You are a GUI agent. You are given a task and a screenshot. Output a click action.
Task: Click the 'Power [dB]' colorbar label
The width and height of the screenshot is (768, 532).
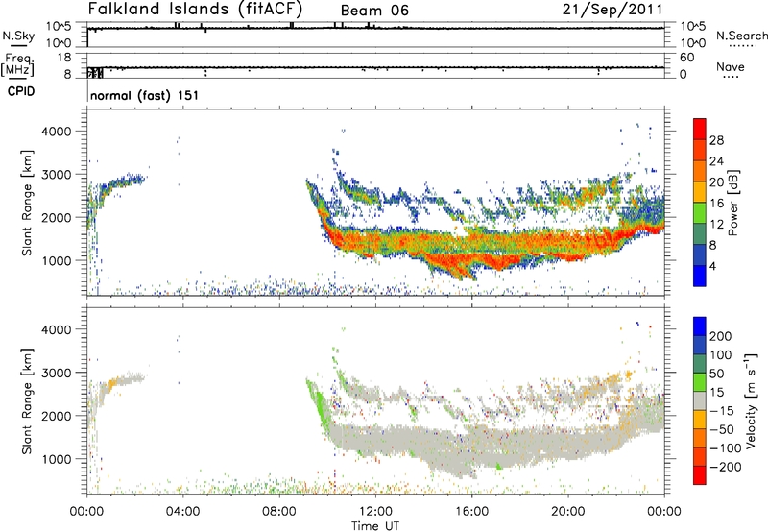coord(732,203)
